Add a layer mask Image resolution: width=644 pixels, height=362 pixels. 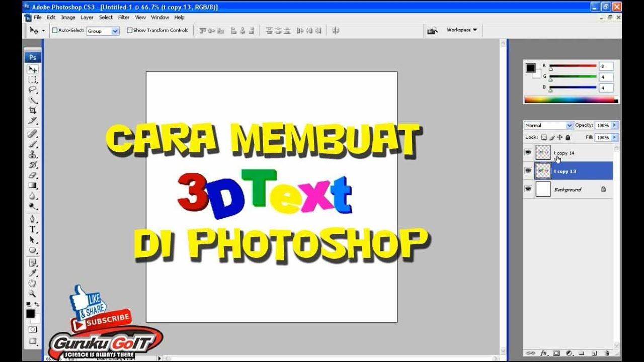[556, 353]
